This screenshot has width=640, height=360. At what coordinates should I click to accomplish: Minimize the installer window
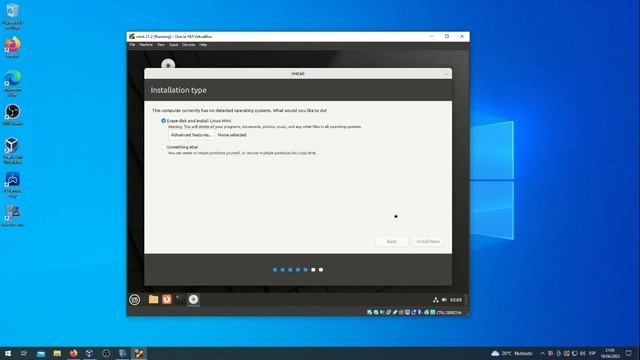[446, 74]
